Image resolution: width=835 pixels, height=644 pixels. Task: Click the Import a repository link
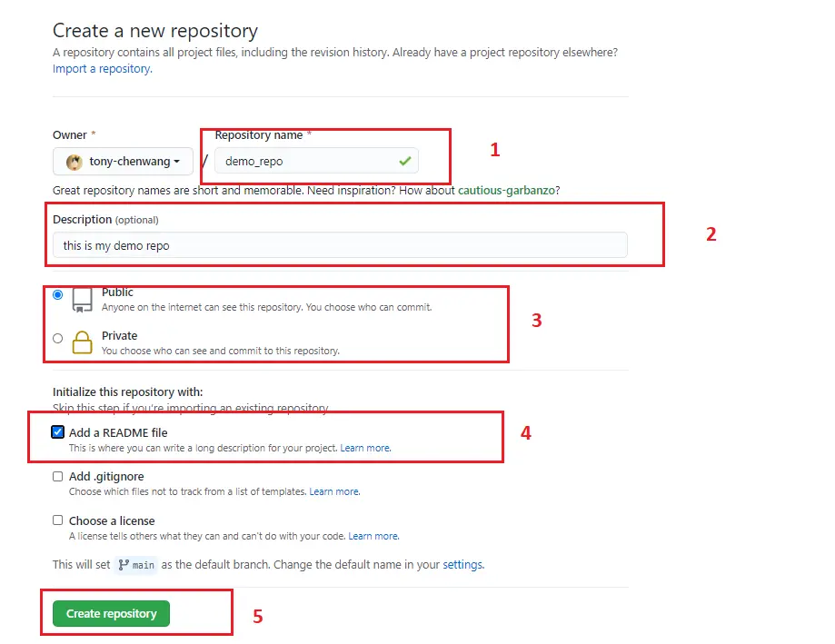[x=101, y=68]
